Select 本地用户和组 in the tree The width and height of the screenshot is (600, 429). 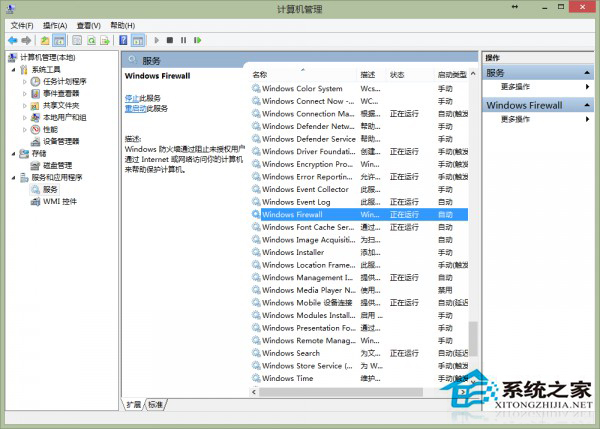pyautogui.click(x=64, y=117)
